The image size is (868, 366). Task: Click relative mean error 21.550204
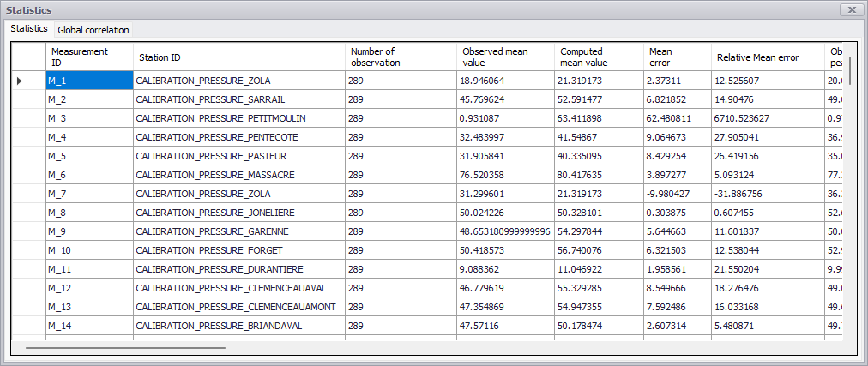point(768,269)
